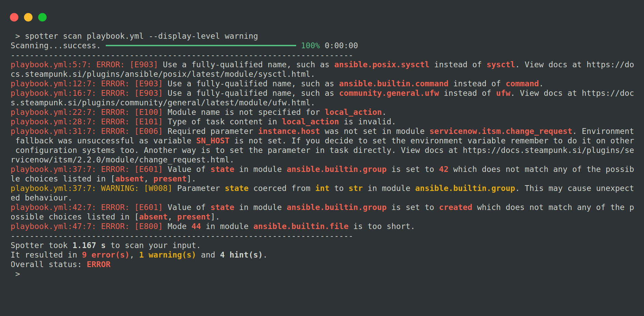
Task: Click the yellow minimize window button
Action: [28, 17]
